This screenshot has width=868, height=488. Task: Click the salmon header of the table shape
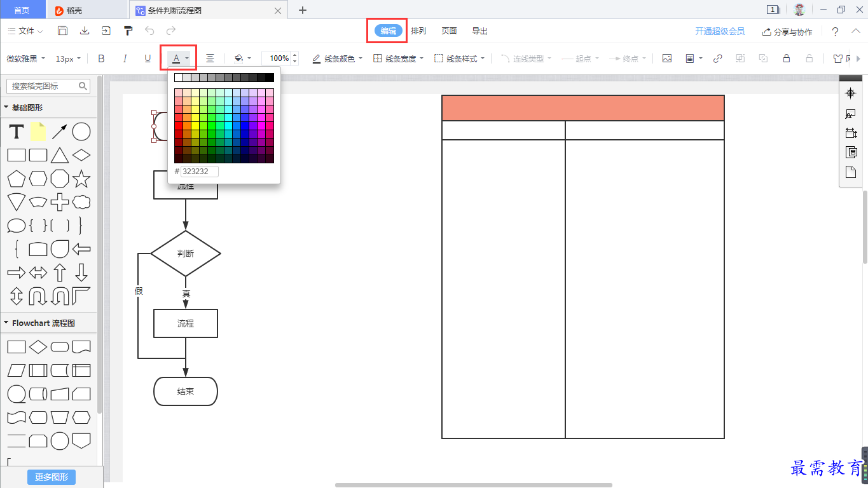(x=583, y=108)
